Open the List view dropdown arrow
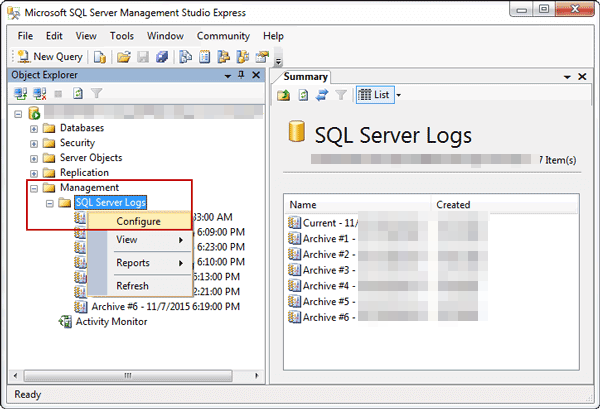The image size is (600, 409). pyautogui.click(x=399, y=95)
